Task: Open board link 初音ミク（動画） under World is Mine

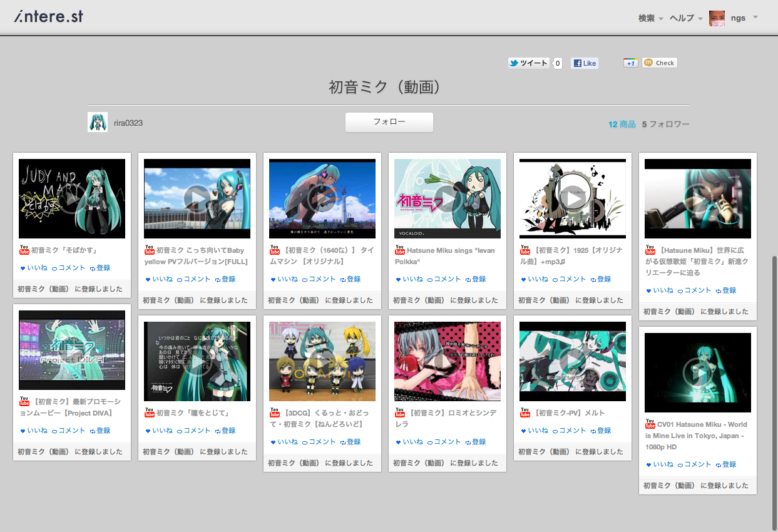Action: pyautogui.click(x=669, y=486)
